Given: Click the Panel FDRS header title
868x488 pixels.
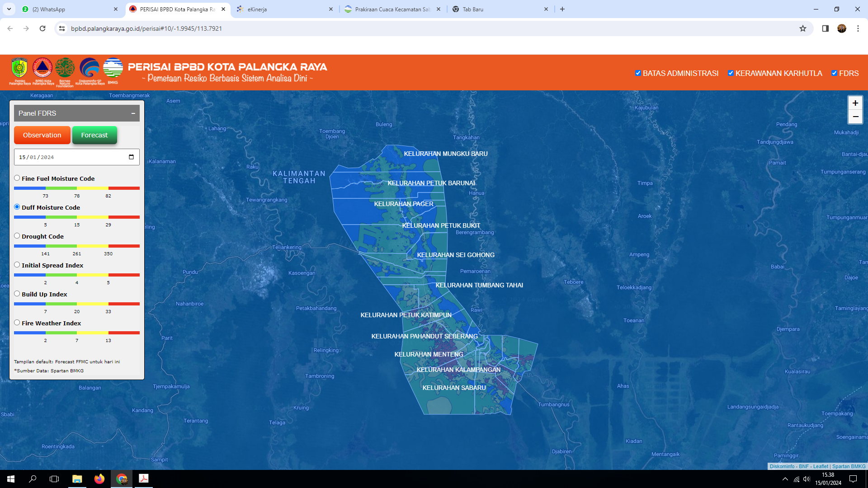Looking at the screenshot, I should pyautogui.click(x=37, y=113).
